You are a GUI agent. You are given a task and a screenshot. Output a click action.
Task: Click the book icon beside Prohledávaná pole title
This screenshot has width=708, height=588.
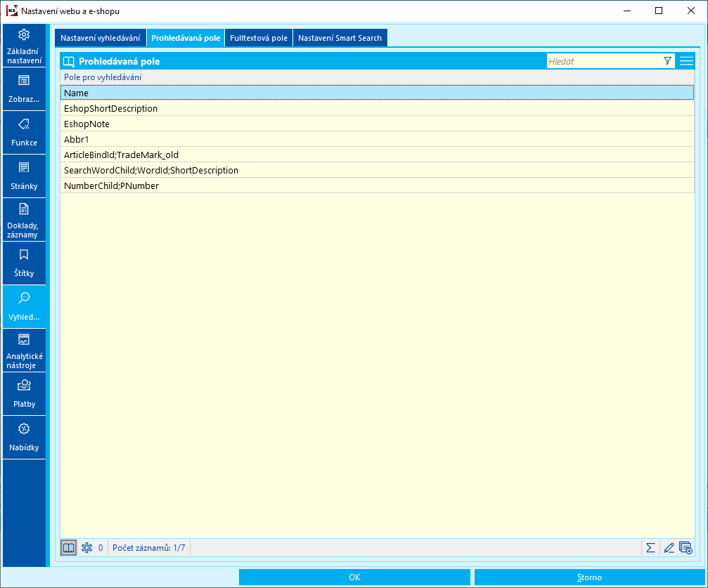click(x=69, y=61)
